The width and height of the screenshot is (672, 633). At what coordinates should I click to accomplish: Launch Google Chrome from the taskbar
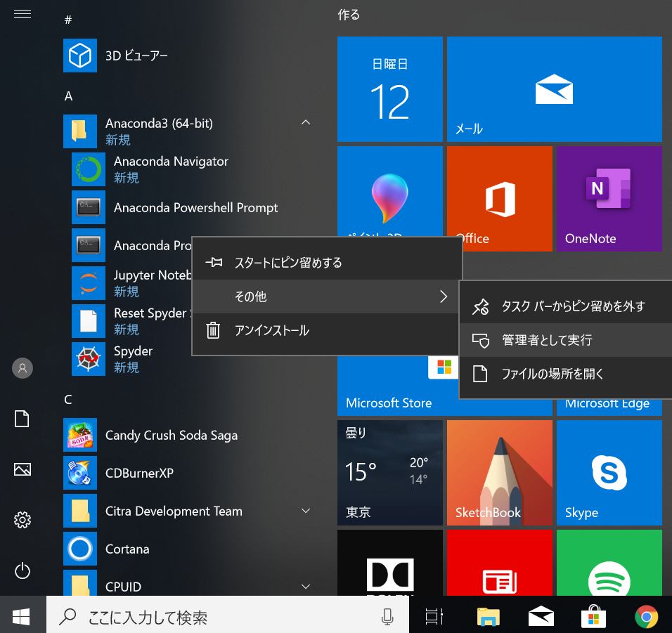[646, 617]
